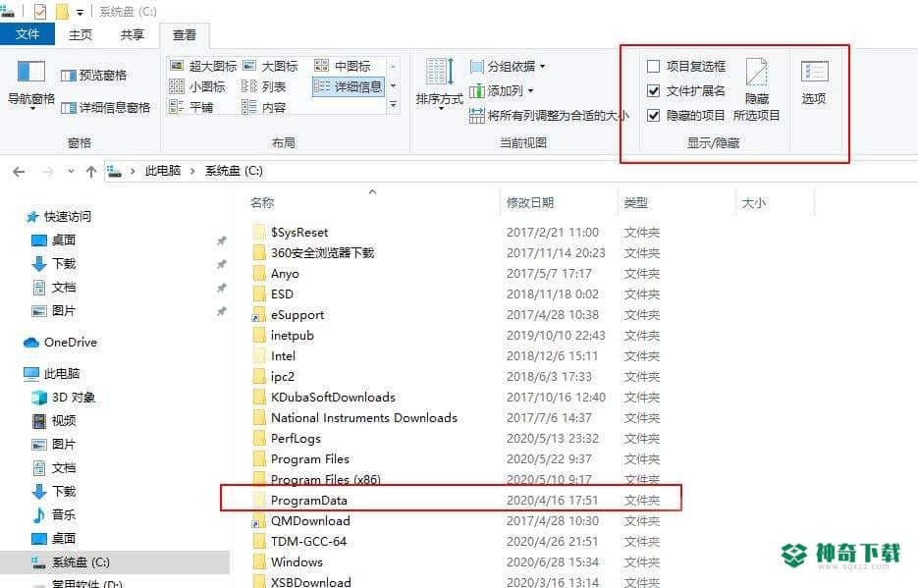Screen dimensions: 918x588
Task: Sort by the 类型 column header
Action: [636, 202]
